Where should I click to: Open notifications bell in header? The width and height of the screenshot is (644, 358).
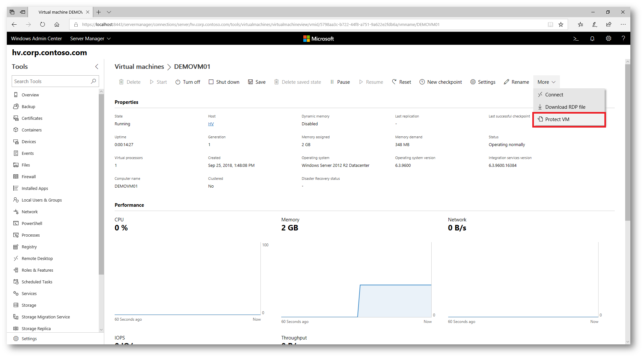(592, 39)
